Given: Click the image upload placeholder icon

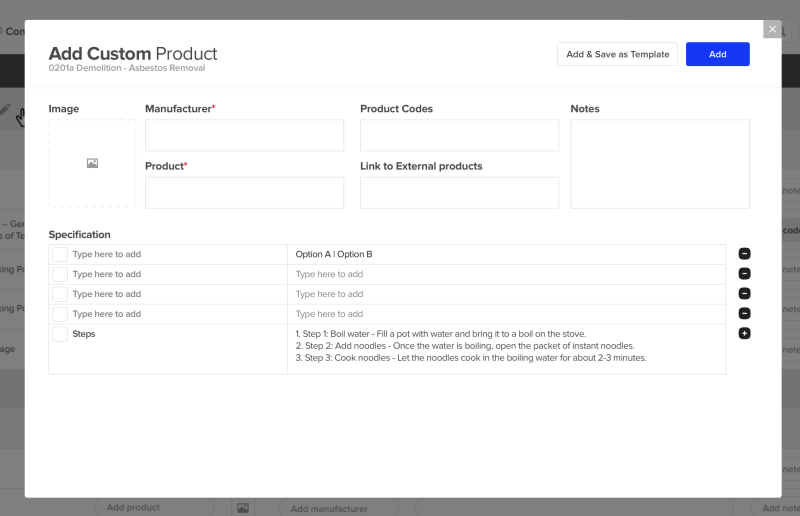Looking at the screenshot, I should click(x=92, y=163).
